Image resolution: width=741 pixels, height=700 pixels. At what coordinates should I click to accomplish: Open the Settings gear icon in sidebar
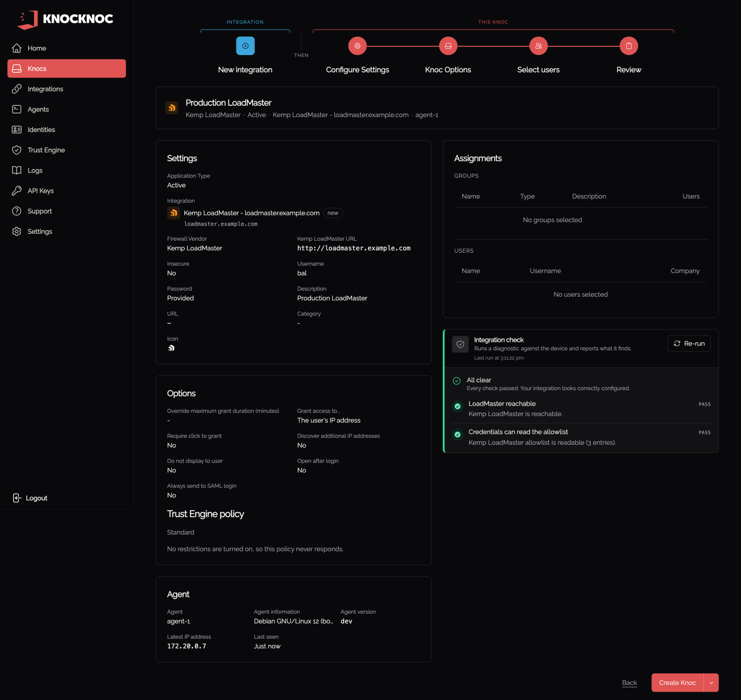pyautogui.click(x=17, y=231)
